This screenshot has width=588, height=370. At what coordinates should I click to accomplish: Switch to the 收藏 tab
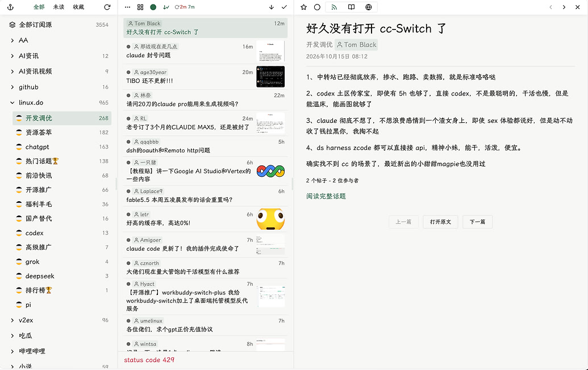(78, 7)
